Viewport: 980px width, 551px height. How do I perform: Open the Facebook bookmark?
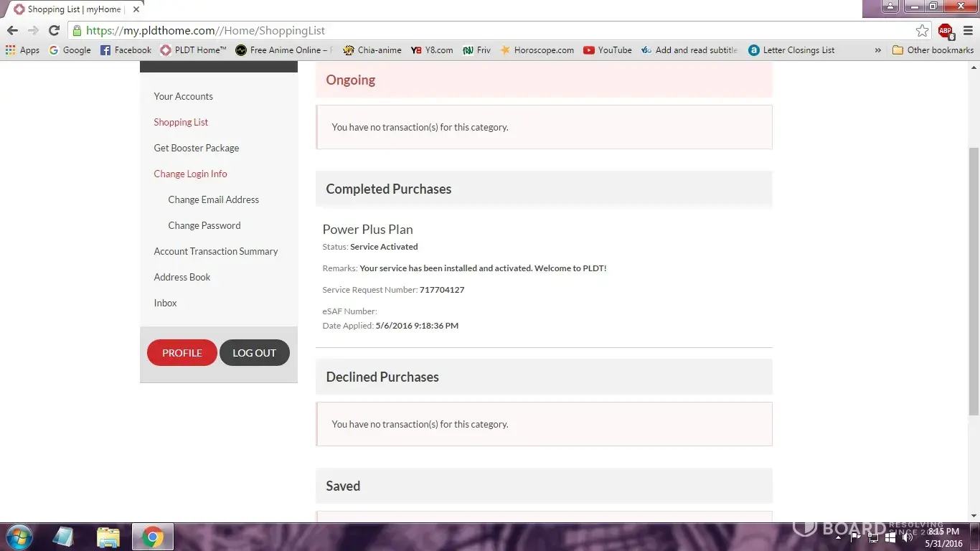point(126,50)
